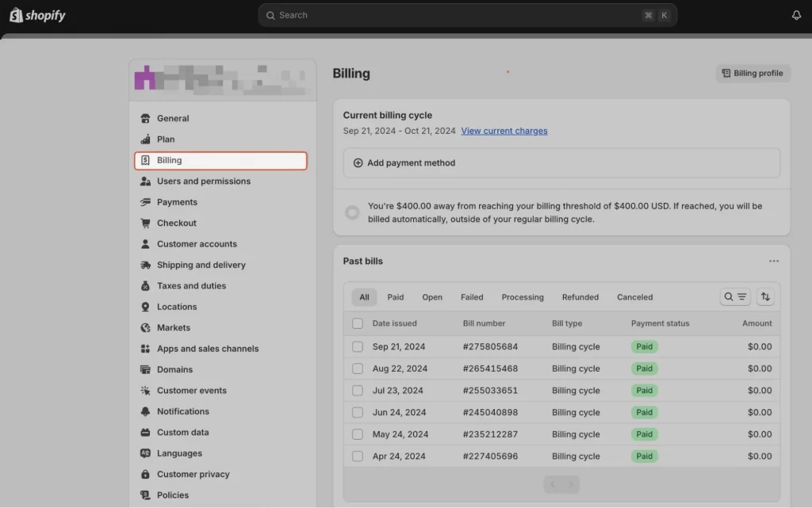Check the Apr 24, 2024 bill row

[357, 456]
